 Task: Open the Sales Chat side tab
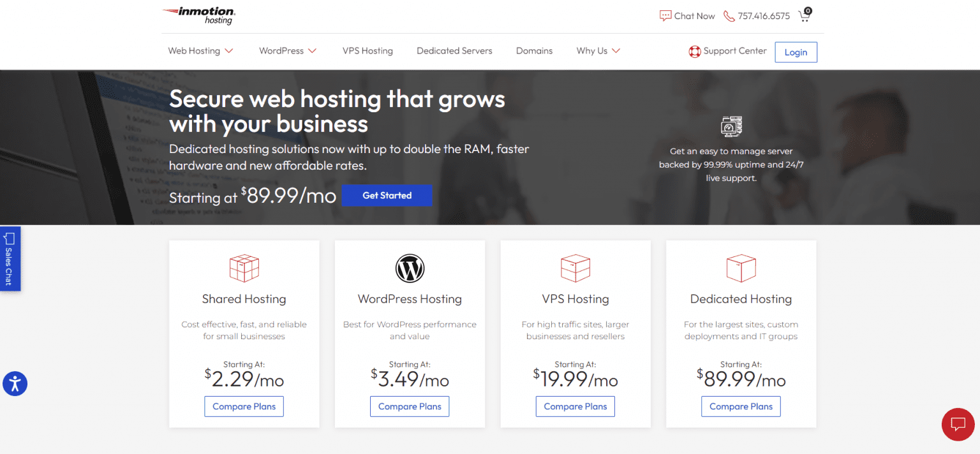click(x=10, y=258)
